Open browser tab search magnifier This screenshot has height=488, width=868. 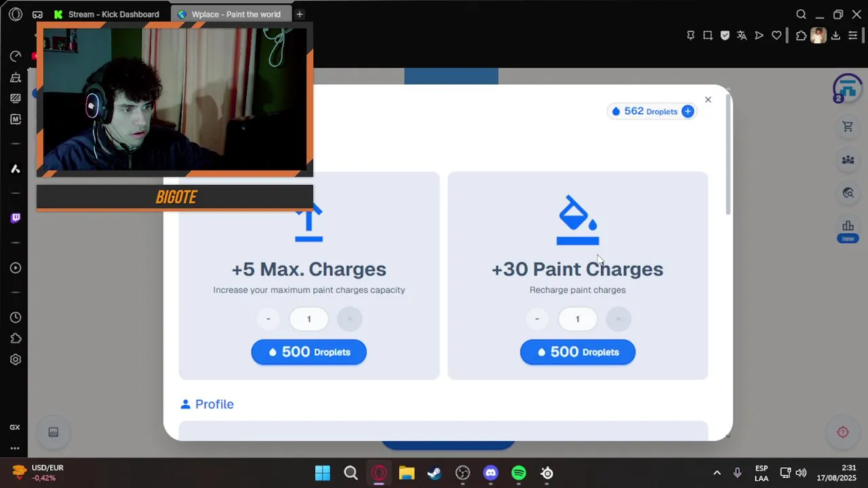coord(801,14)
